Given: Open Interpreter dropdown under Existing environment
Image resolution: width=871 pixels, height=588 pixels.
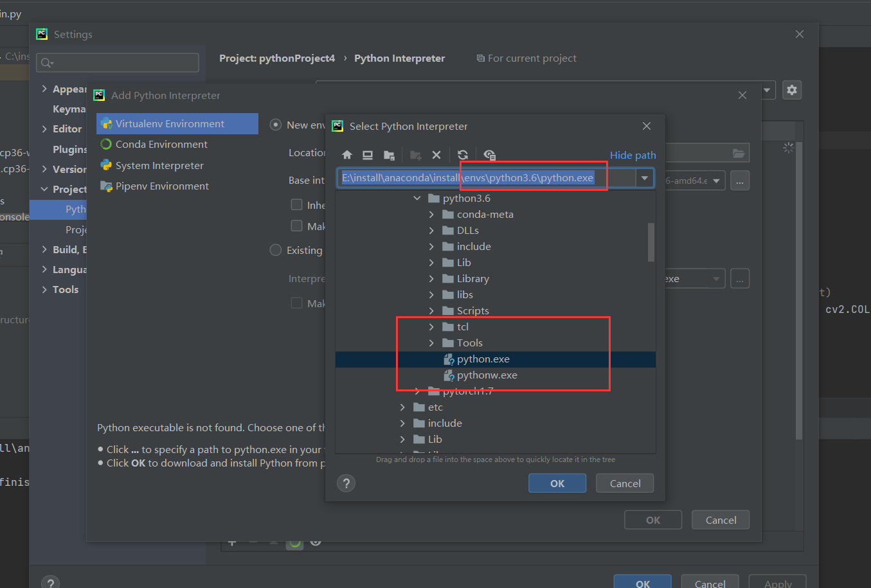Looking at the screenshot, I should (x=716, y=279).
